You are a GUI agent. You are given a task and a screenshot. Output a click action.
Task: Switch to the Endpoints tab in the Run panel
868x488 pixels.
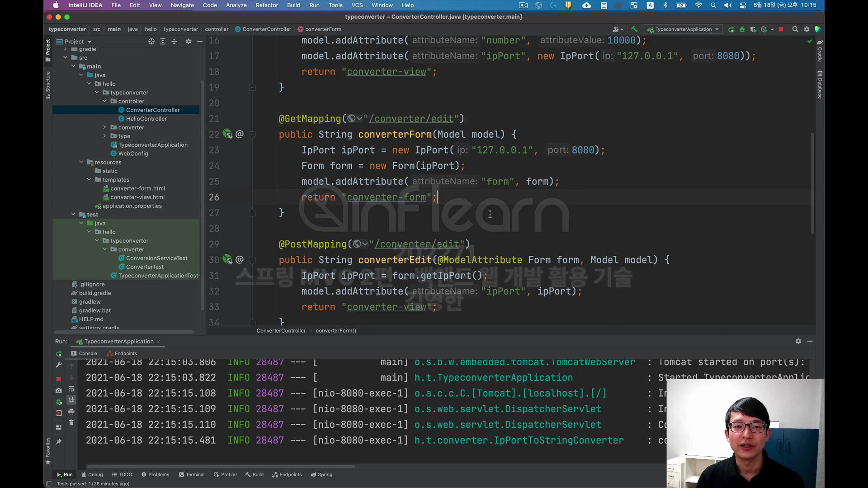pos(122,354)
